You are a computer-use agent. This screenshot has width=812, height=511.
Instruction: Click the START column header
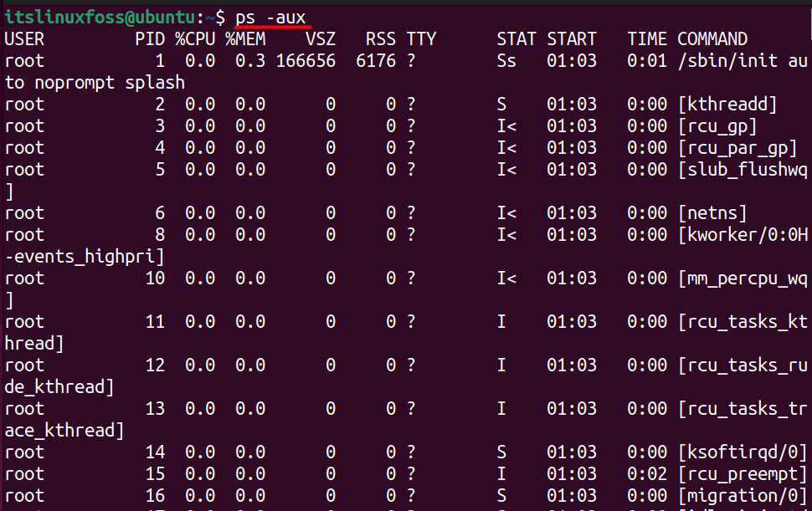coord(572,39)
